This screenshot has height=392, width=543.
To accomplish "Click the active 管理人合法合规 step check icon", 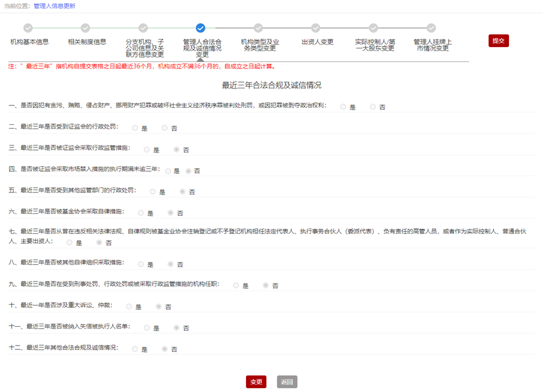I will tap(200, 28).
